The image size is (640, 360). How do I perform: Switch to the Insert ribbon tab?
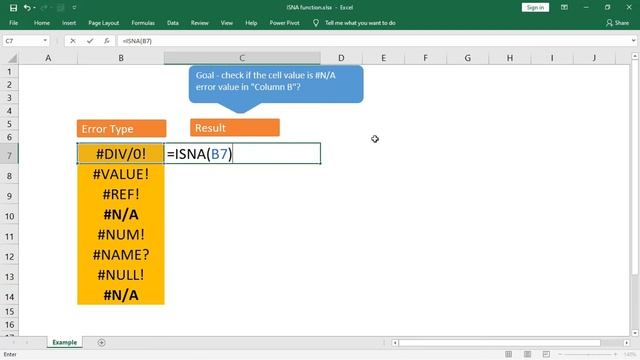[x=69, y=23]
